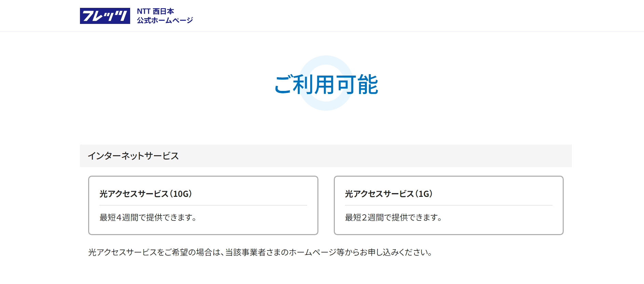This screenshot has height=284, width=644.
Task: Click the 光アクセスサービス(10G) card title
Action: [146, 194]
